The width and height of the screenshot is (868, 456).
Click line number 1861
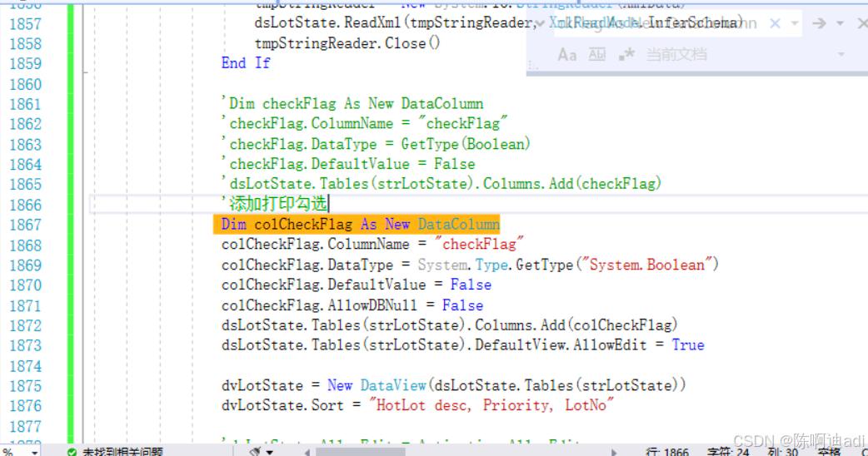26,104
